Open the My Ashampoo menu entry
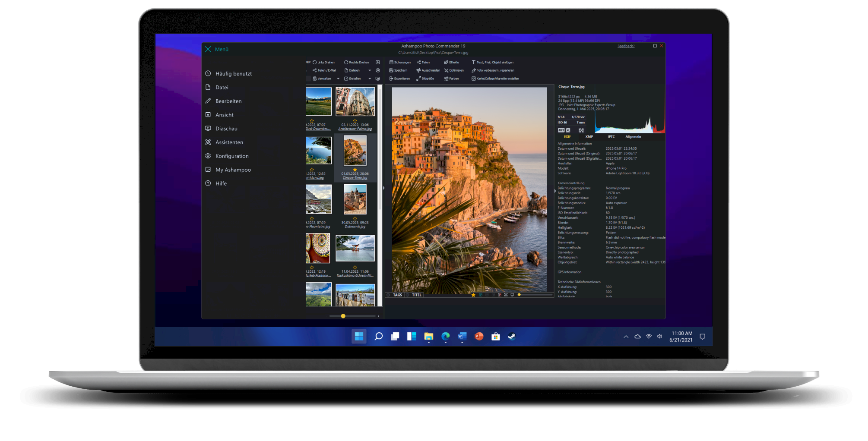This screenshot has width=868, height=441. 228,170
